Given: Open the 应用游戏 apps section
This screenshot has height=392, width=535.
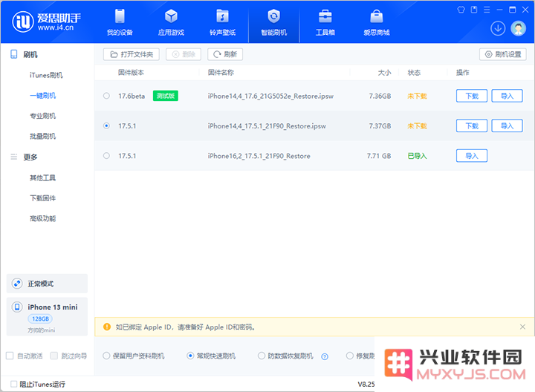Looking at the screenshot, I should pos(171,22).
